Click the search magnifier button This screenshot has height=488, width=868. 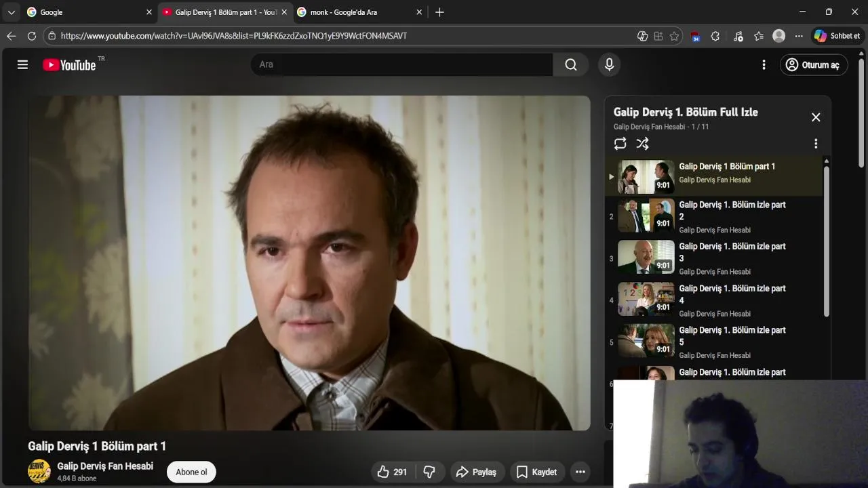pos(571,64)
